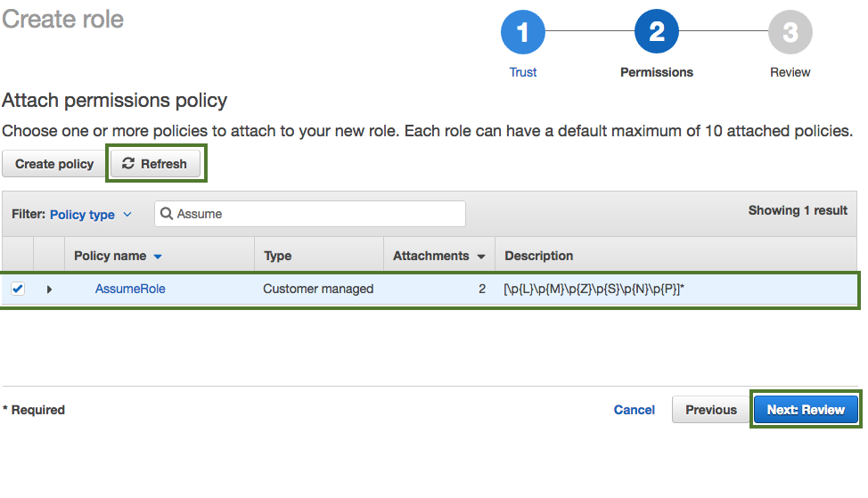Screen dimensions: 868x498
Task: Select the Review step label
Action: [x=790, y=72]
